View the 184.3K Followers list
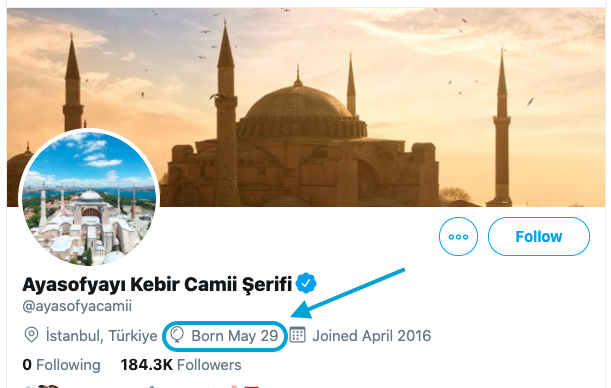Viewport: 611px width, 388px height. click(181, 365)
